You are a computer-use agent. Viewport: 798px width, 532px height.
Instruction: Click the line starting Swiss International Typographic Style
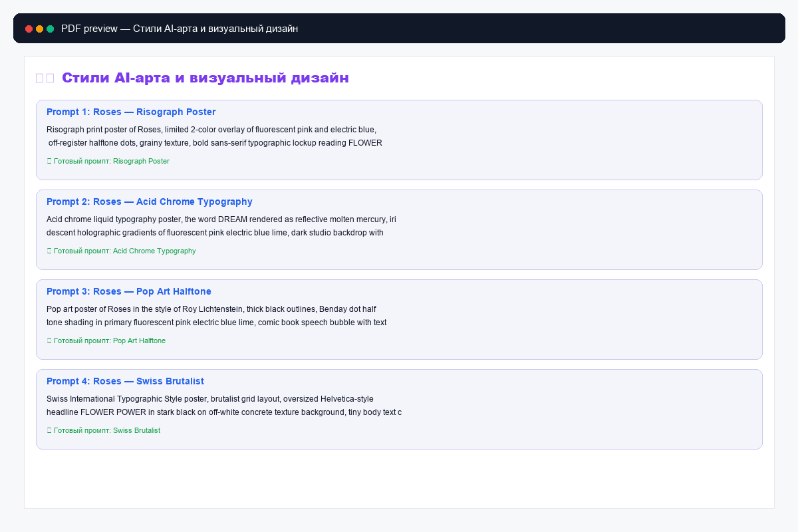pos(210,399)
